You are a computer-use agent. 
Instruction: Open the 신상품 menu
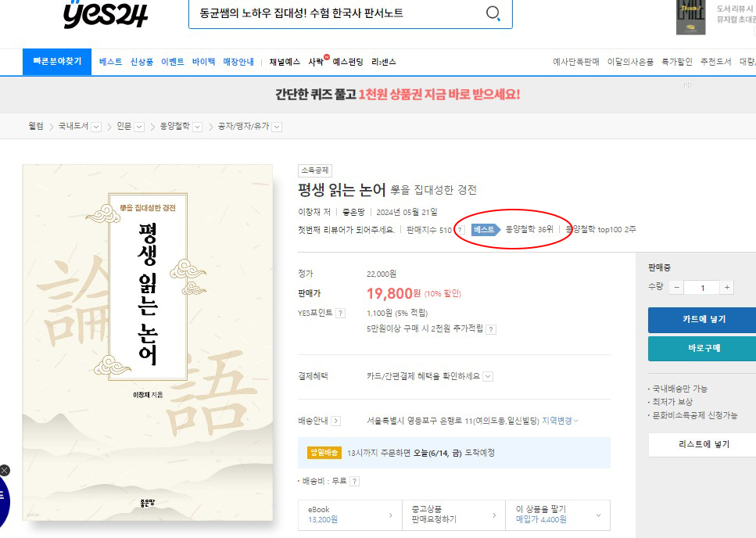coord(142,62)
